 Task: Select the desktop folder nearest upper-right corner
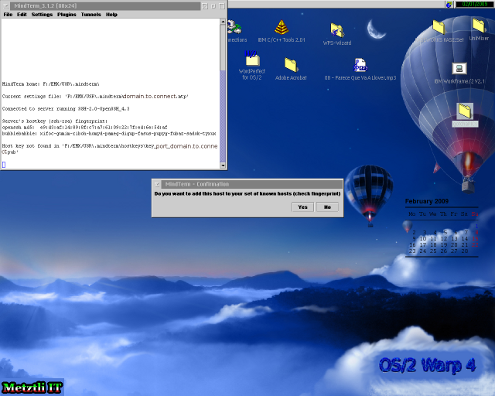click(479, 25)
